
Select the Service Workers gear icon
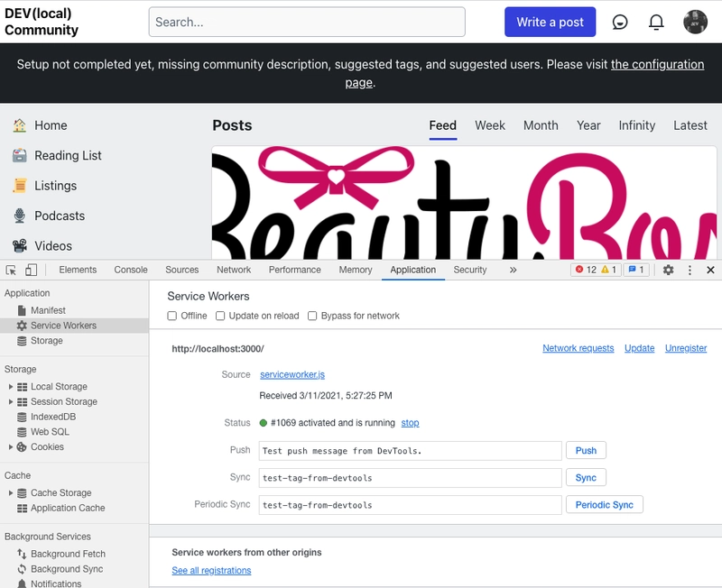[22, 326]
